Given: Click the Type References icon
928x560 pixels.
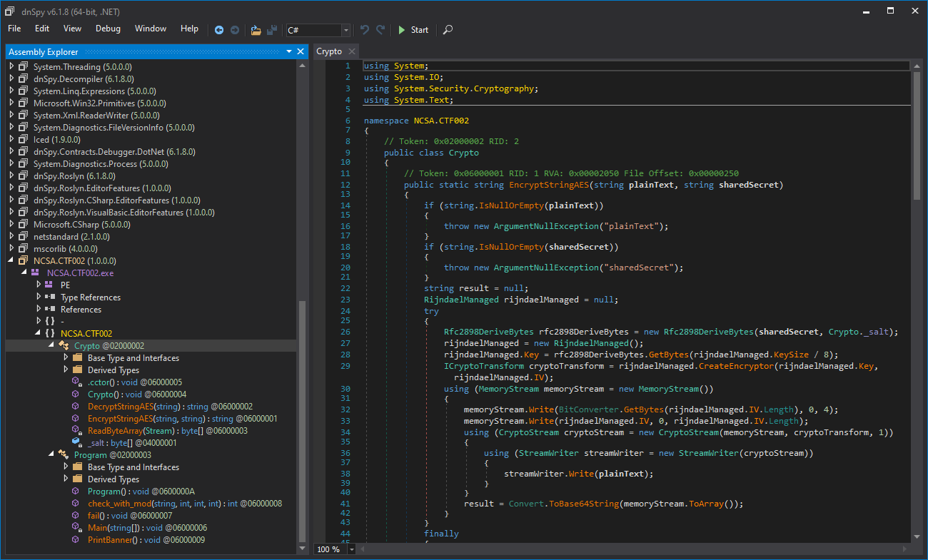Looking at the screenshot, I should tap(49, 297).
